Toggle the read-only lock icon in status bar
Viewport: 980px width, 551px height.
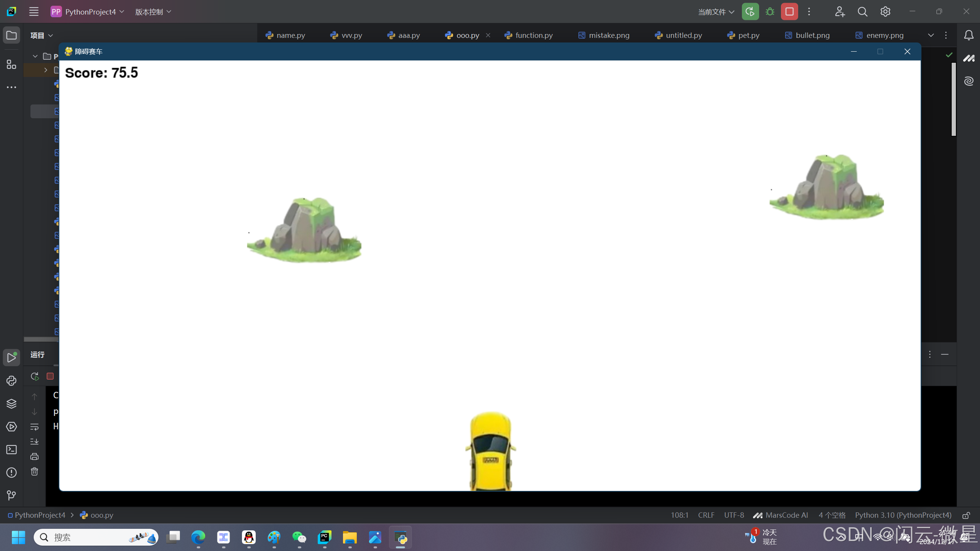click(966, 515)
